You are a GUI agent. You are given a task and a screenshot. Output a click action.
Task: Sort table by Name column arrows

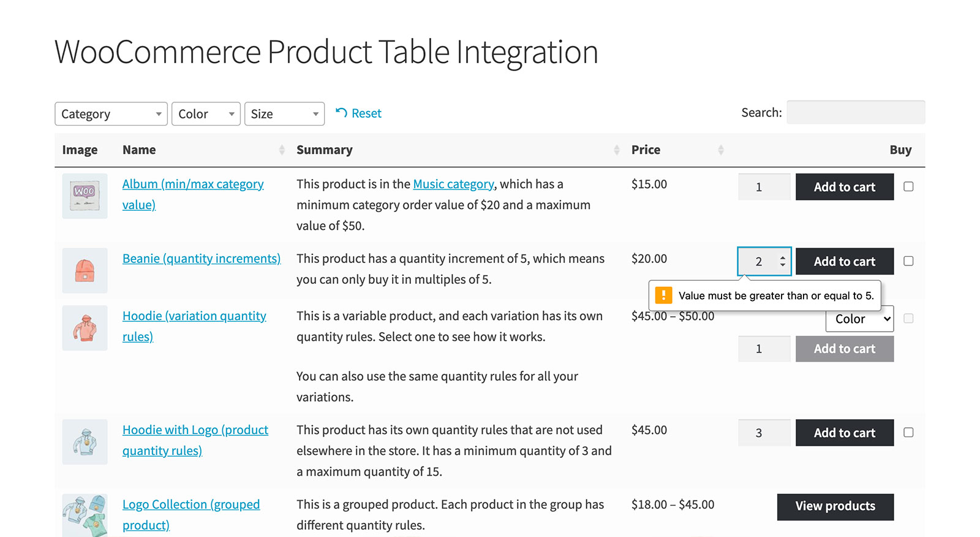(282, 150)
